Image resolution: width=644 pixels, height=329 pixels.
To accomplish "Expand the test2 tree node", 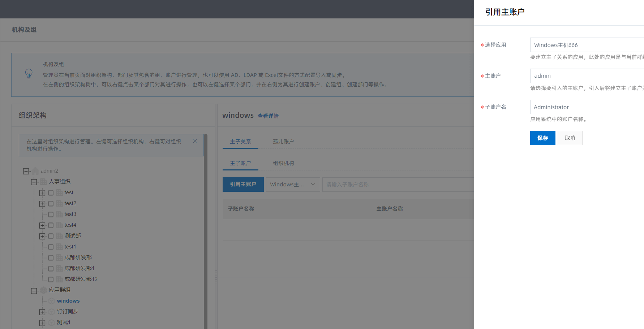I will pos(42,204).
